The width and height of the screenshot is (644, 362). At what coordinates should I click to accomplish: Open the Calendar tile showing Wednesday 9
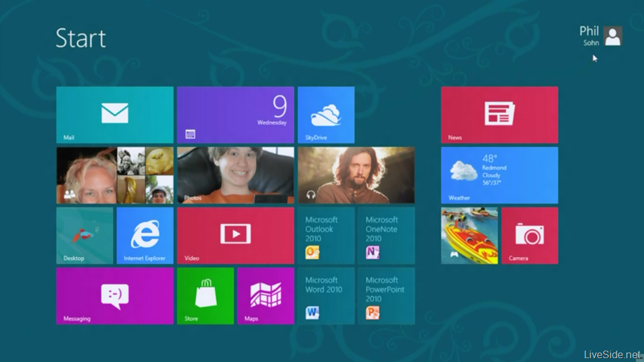point(235,115)
